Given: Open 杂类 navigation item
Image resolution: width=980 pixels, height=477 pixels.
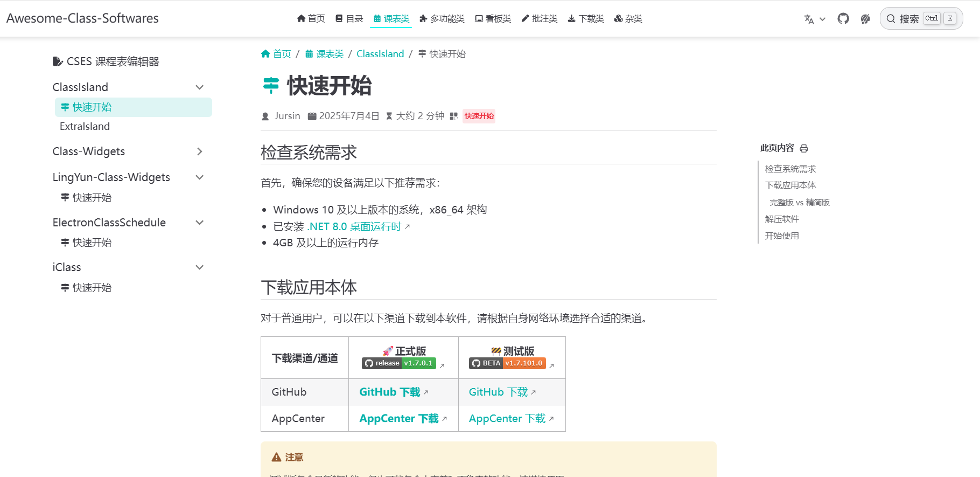Looking at the screenshot, I should [x=628, y=18].
